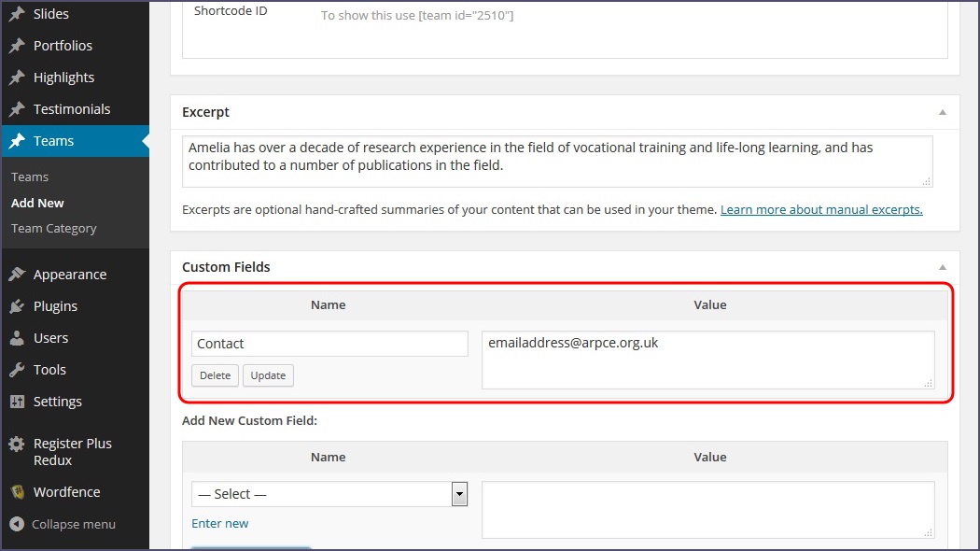Collapse the Excerpt panel with its arrow

point(942,112)
